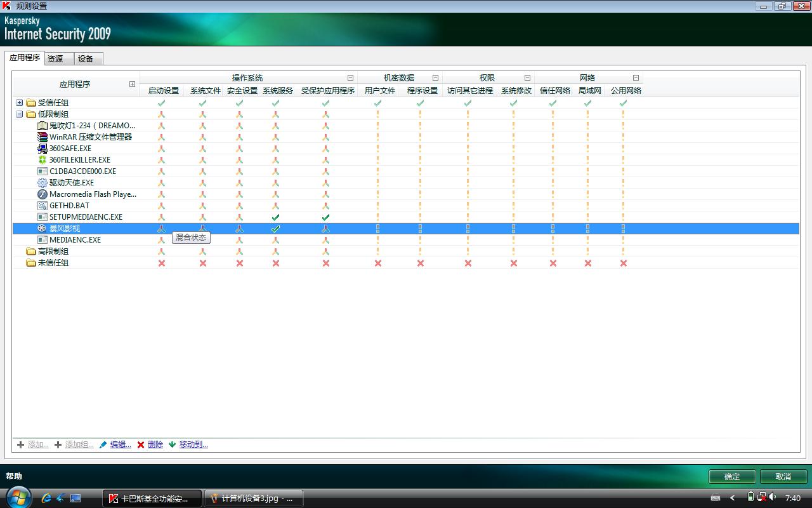Click the 编辑... link
The width and height of the screenshot is (812, 508).
121,444
